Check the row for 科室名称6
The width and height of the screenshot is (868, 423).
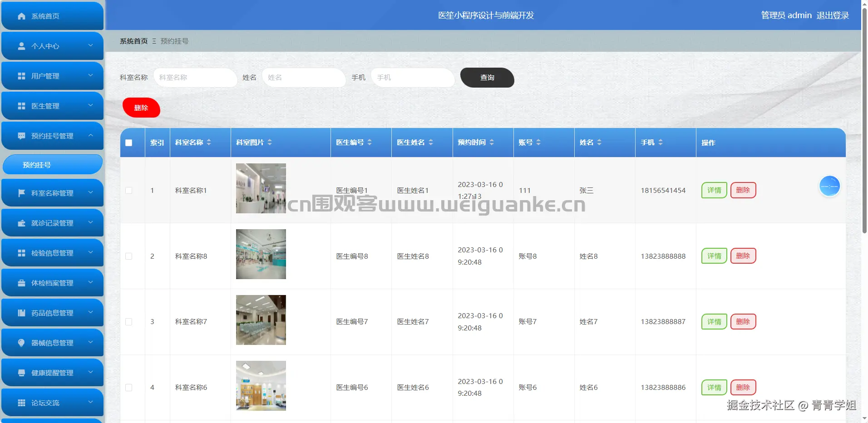click(129, 388)
